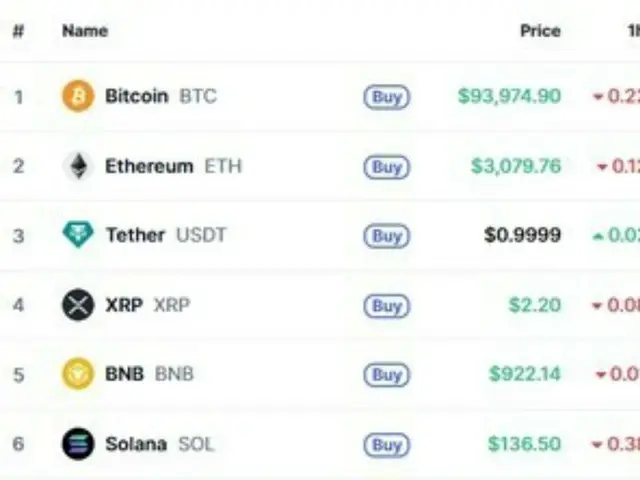Click the Solana logo icon

point(78,443)
